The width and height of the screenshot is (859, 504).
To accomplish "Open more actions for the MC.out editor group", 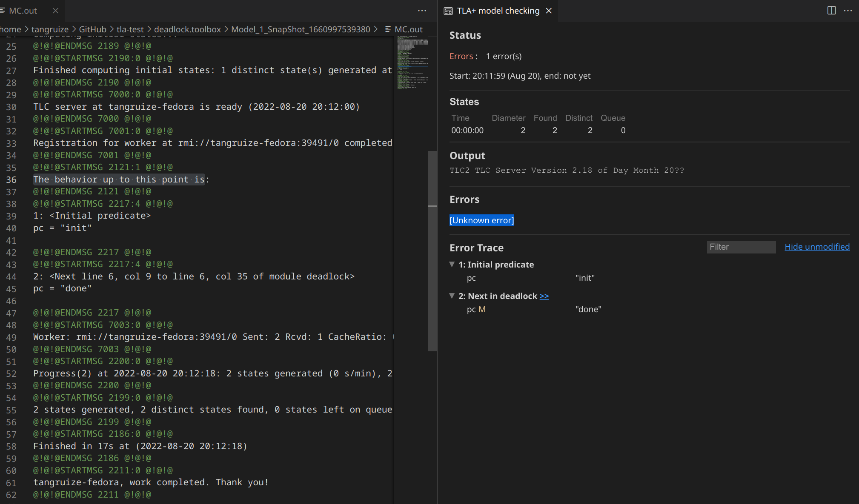I will [422, 11].
